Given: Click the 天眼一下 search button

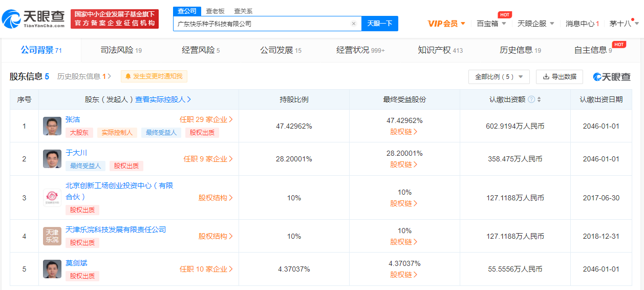Looking at the screenshot, I should [x=380, y=24].
